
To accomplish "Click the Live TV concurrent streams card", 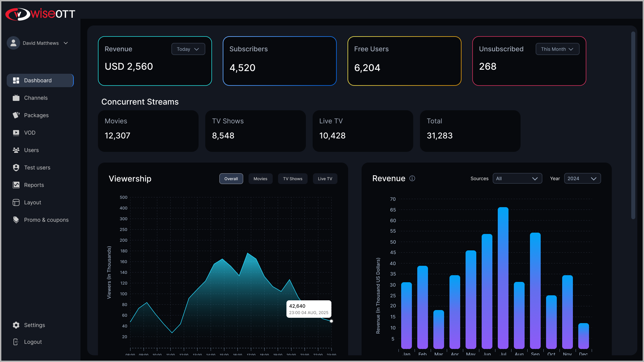I will (363, 131).
